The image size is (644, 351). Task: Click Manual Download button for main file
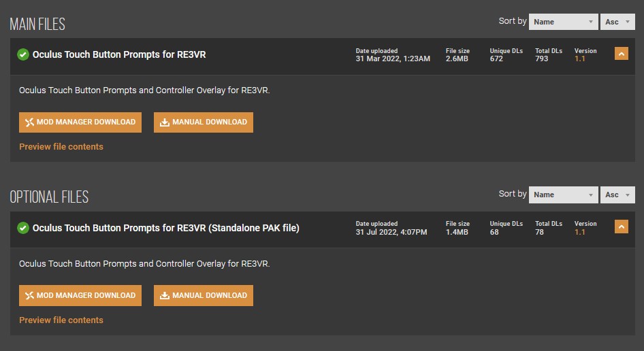click(x=204, y=122)
